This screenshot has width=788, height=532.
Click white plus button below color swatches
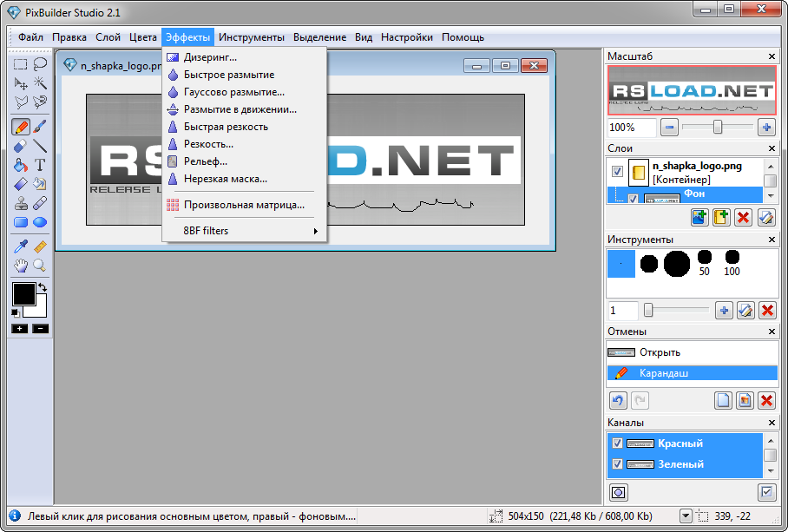click(20, 329)
